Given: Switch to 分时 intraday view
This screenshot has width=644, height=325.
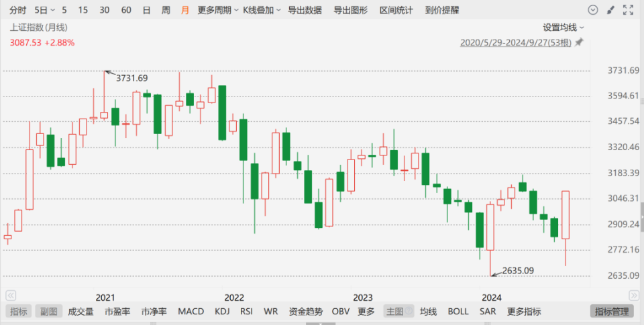Looking at the screenshot, I should pos(17,10).
